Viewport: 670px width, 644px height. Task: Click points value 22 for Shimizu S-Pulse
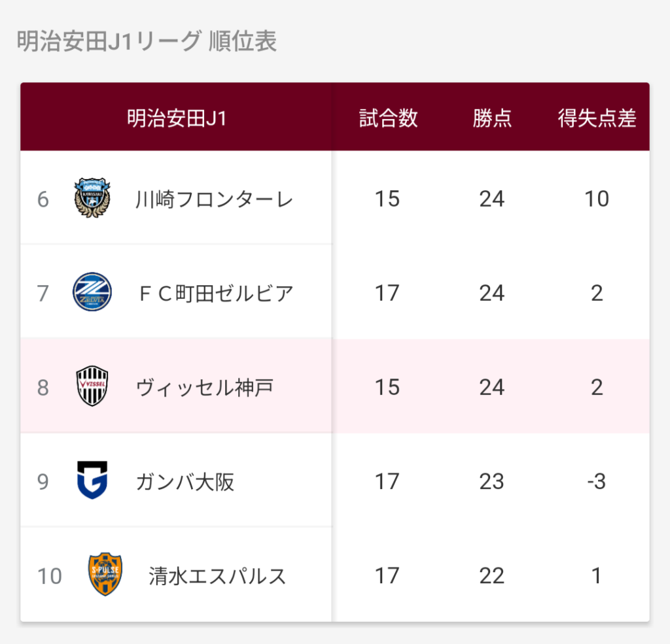click(492, 575)
